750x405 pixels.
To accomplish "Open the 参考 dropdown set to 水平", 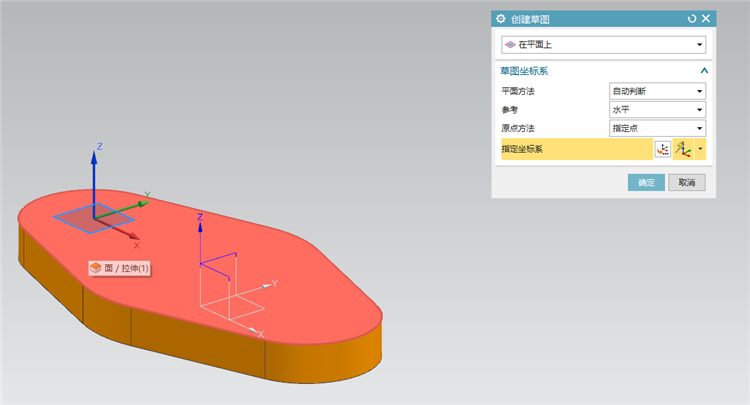I will point(657,109).
